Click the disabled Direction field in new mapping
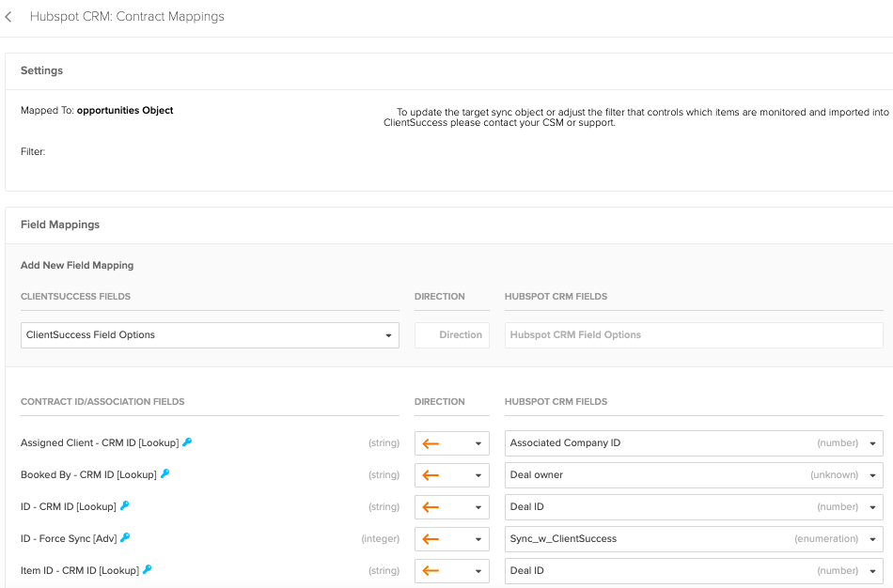This screenshot has width=893, height=588. pyautogui.click(x=451, y=335)
